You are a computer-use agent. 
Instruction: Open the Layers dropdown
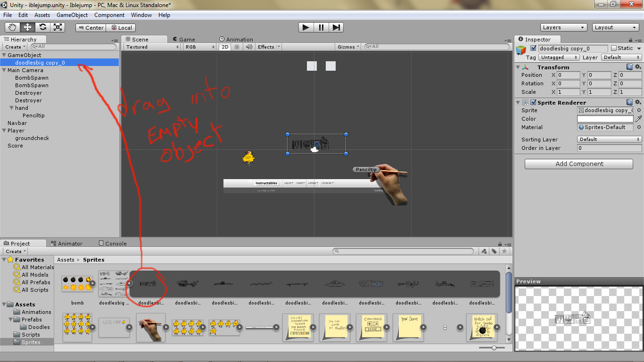click(x=563, y=27)
